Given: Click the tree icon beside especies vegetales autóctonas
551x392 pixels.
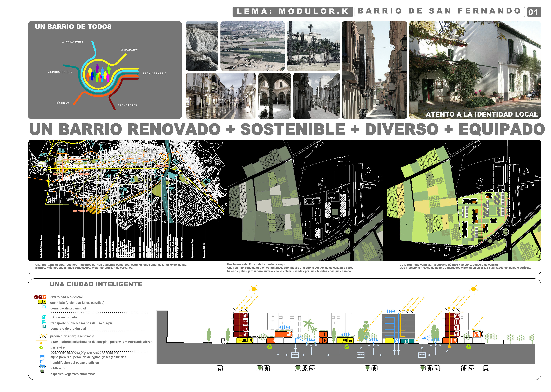Looking at the screenshot, I should click(x=42, y=371).
